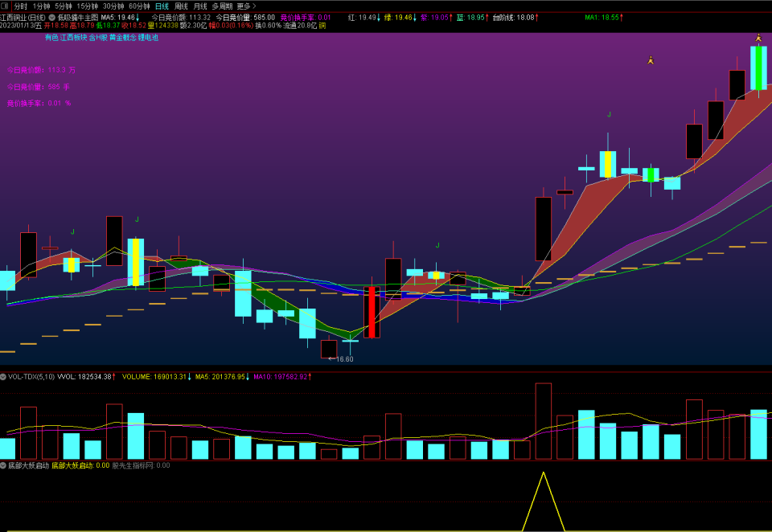This screenshot has height=532, width=772.
Task: Switch to the 月线 monthly chart tab
Action: coord(200,6)
